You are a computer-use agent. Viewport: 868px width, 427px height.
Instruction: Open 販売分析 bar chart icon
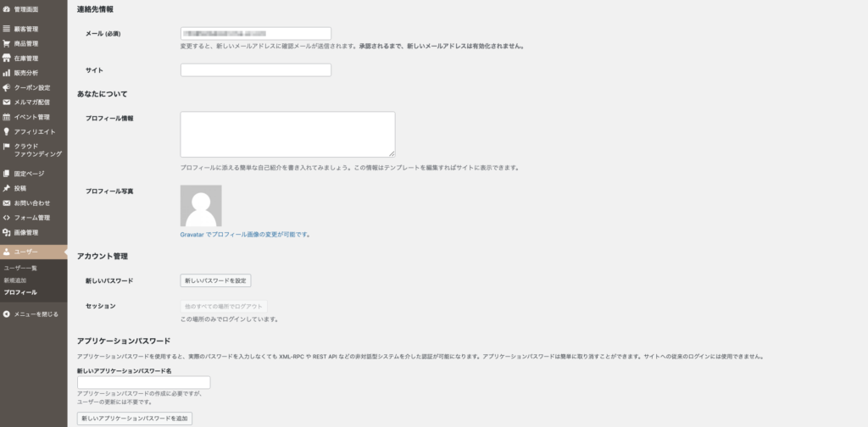7,73
